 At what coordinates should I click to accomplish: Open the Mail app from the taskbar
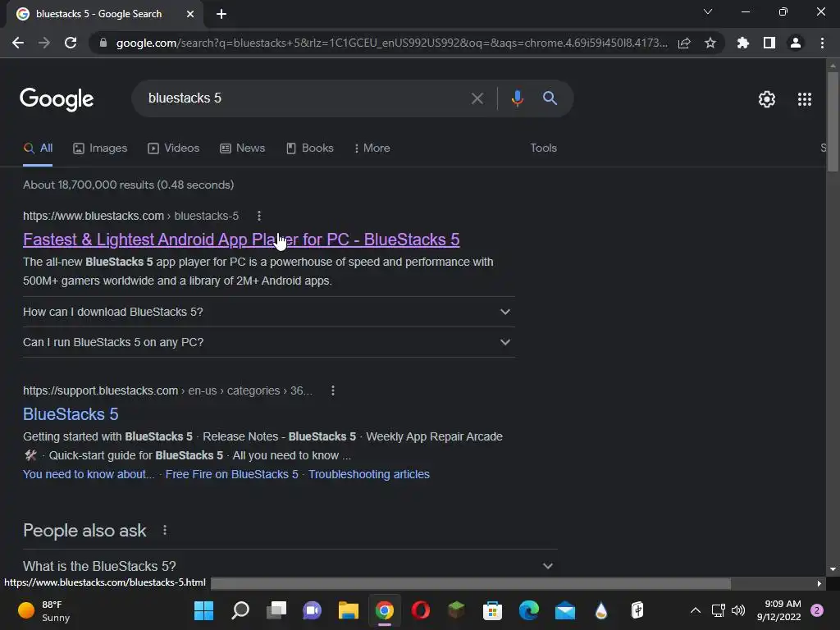[564, 610]
